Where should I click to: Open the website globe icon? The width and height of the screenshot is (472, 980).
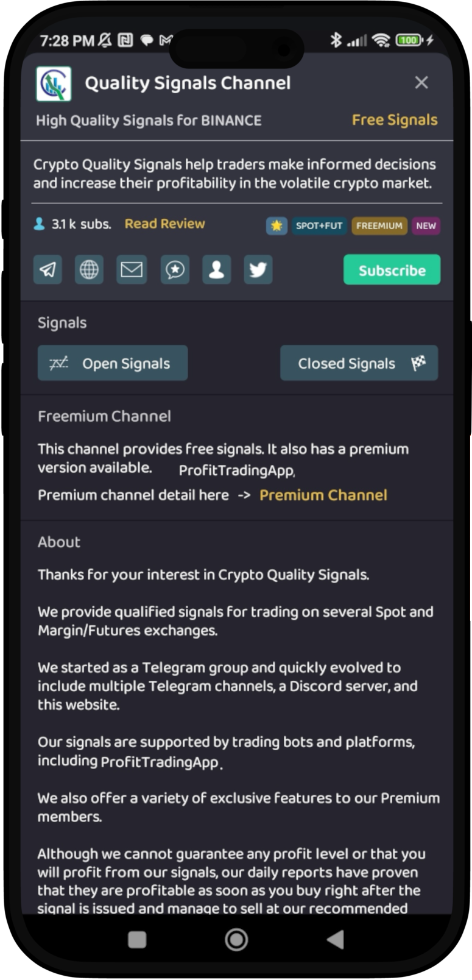pos(90,269)
